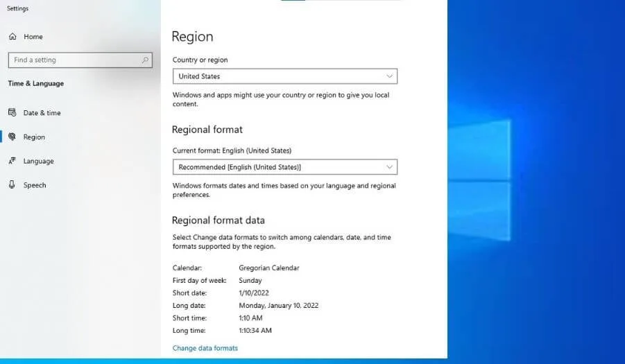Click the Current format English label
625x364 pixels.
click(232, 150)
